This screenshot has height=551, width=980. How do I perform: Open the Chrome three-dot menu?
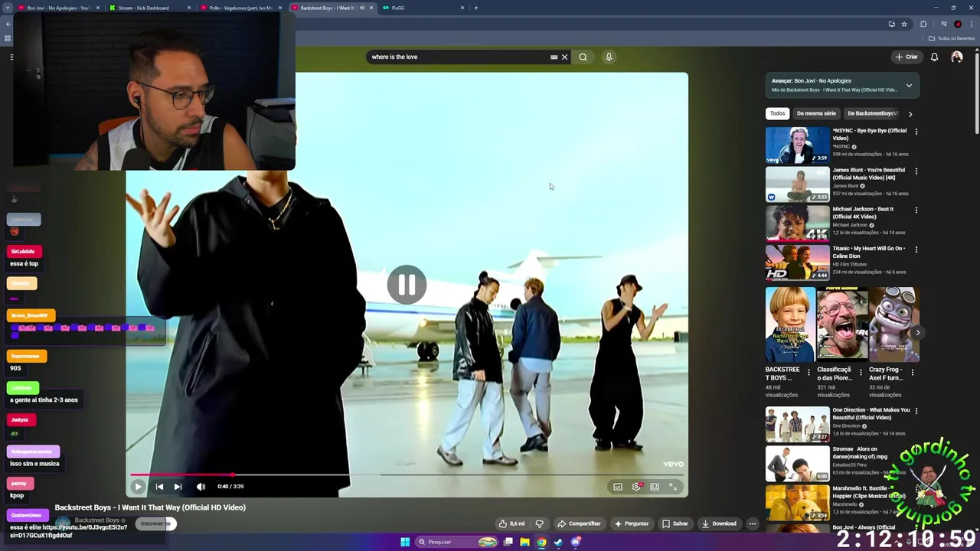pyautogui.click(x=972, y=24)
